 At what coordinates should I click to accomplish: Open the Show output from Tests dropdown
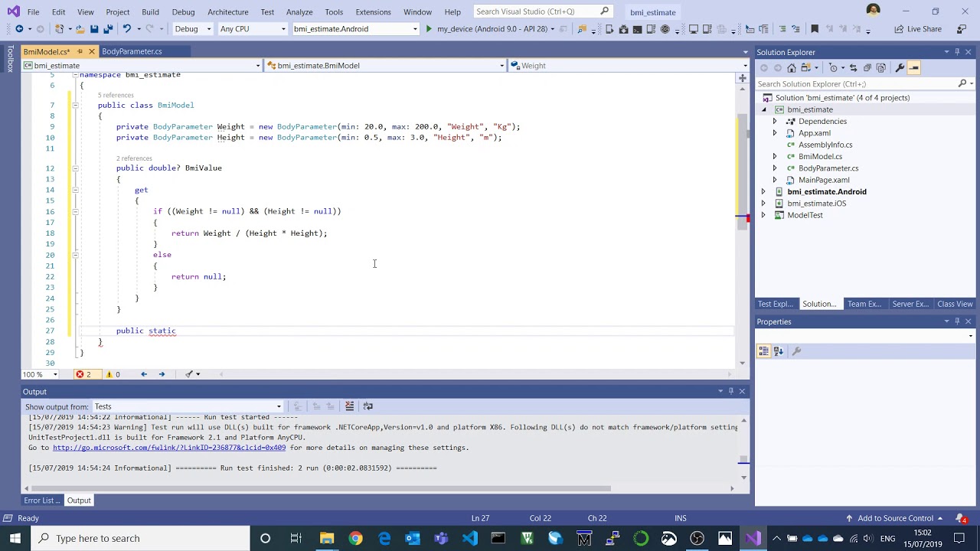[188, 406]
